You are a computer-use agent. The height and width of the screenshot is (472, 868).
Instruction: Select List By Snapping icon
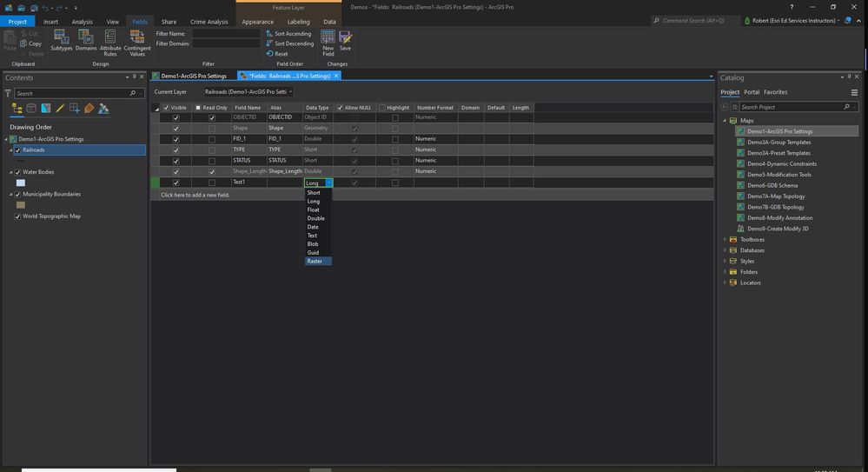tap(74, 109)
